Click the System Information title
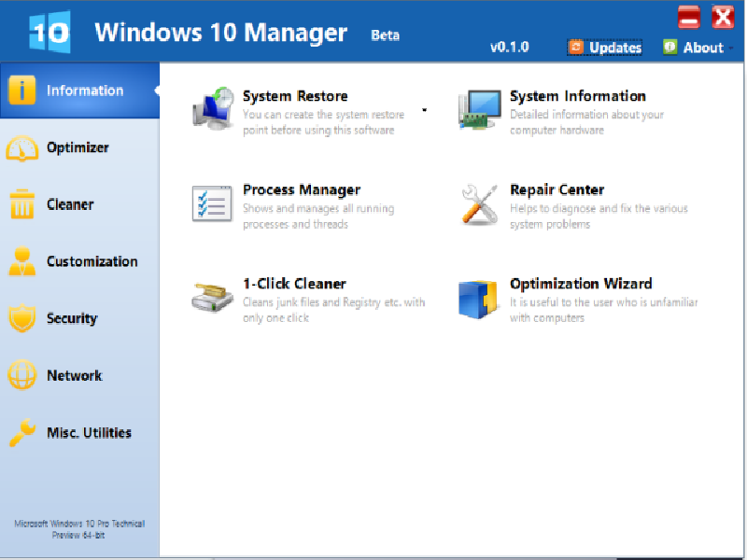 [x=578, y=96]
